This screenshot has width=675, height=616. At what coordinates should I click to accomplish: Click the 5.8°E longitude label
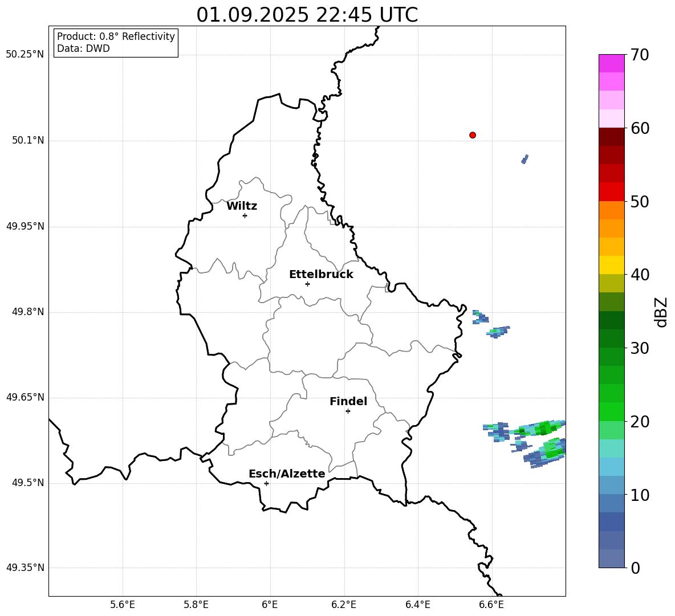point(196,605)
